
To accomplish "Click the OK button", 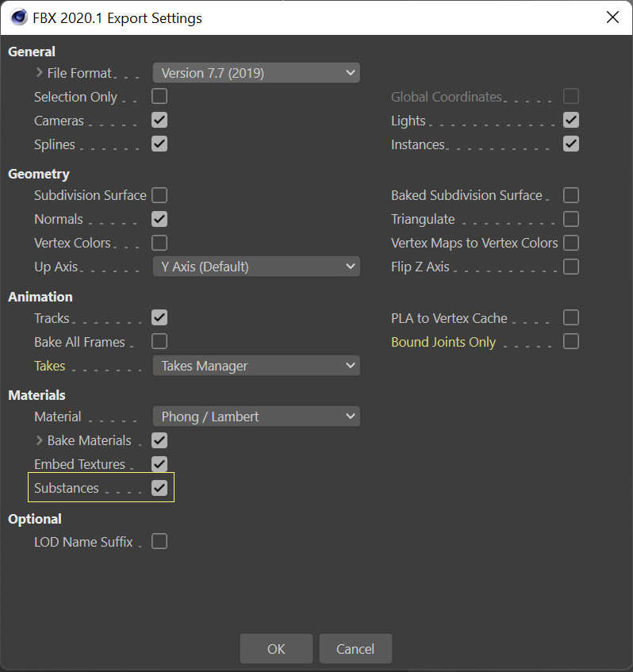I will click(276, 649).
